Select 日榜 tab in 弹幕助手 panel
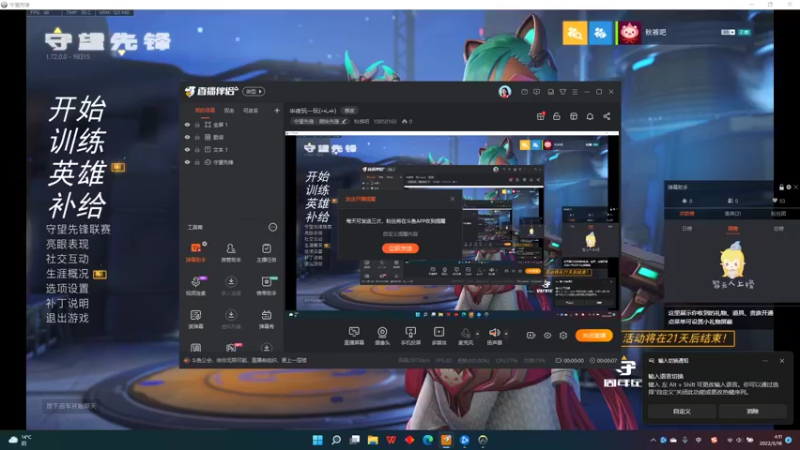800x450 pixels. 687,229
